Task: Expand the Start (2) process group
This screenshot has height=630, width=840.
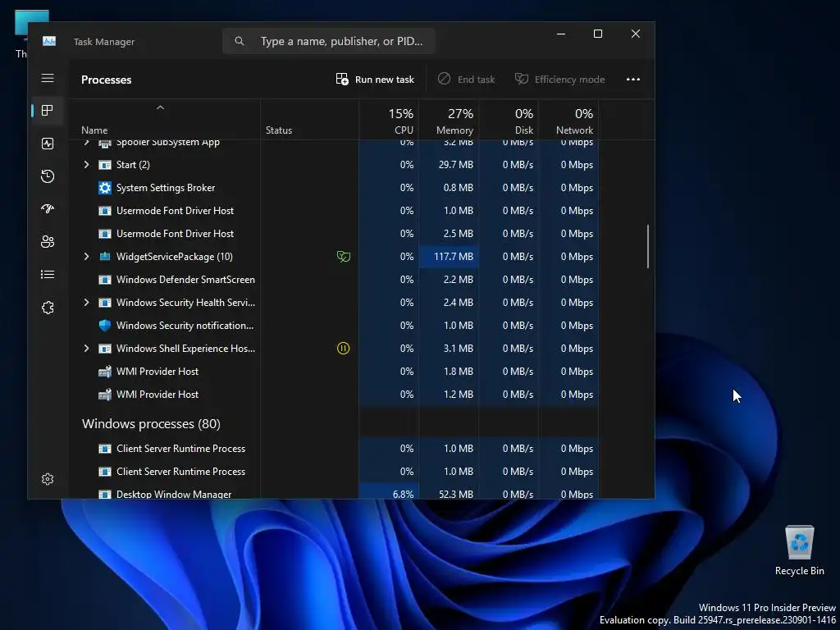Action: click(86, 164)
